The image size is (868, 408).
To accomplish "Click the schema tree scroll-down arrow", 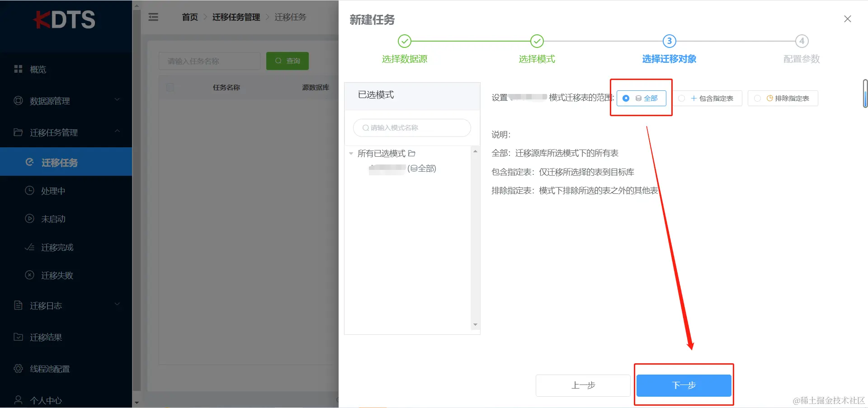I will pyautogui.click(x=475, y=325).
